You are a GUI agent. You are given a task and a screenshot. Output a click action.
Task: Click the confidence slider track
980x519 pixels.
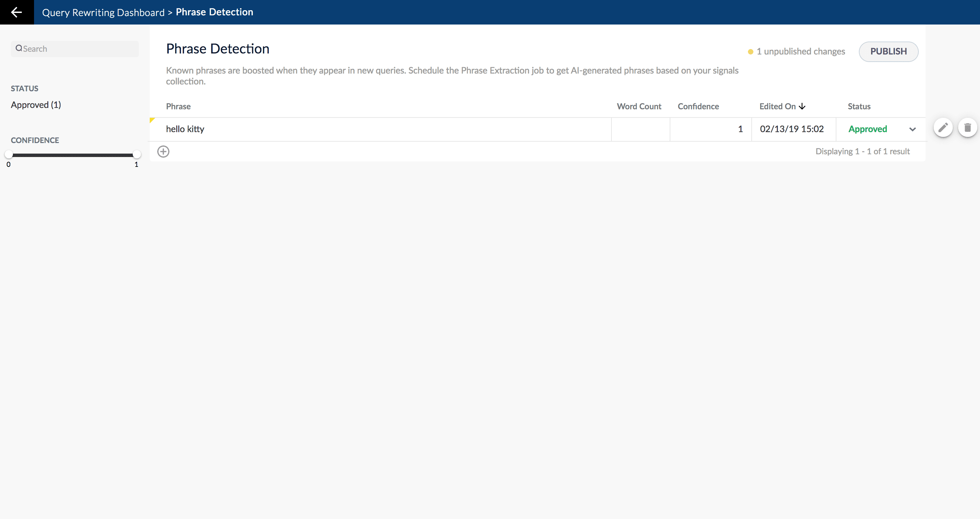73,155
